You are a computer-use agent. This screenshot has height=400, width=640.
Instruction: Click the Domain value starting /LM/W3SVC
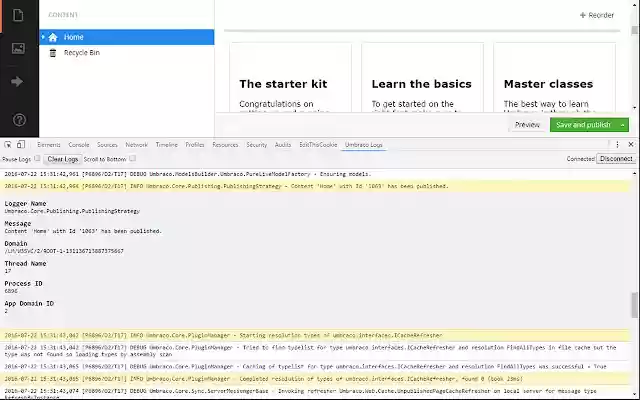[64, 251]
